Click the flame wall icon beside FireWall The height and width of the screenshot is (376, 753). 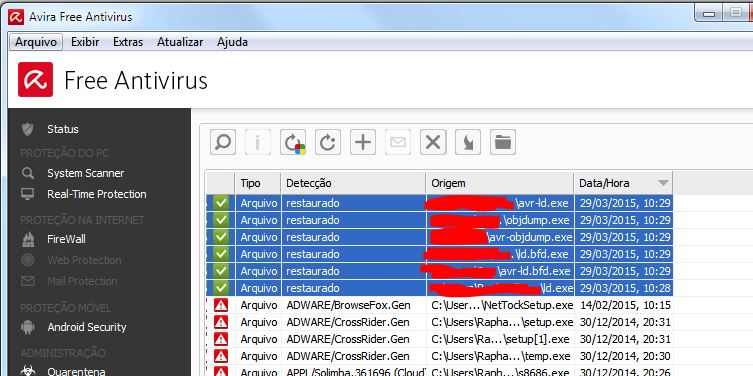click(28, 239)
